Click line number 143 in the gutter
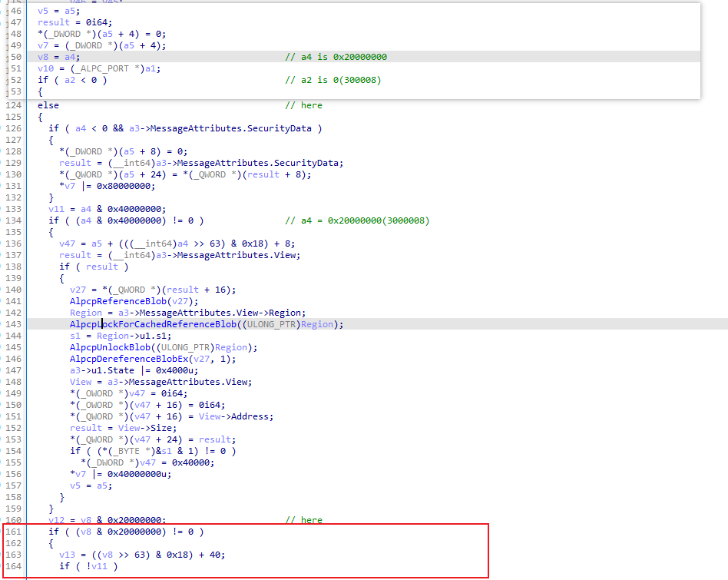Image resolution: width=728 pixels, height=580 pixels. coord(14,324)
